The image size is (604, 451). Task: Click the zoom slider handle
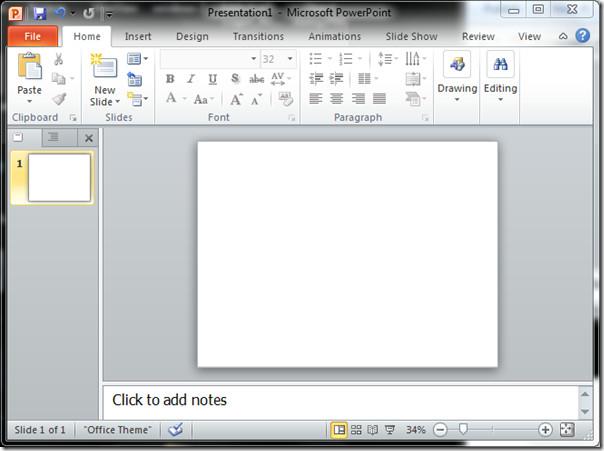click(x=462, y=430)
